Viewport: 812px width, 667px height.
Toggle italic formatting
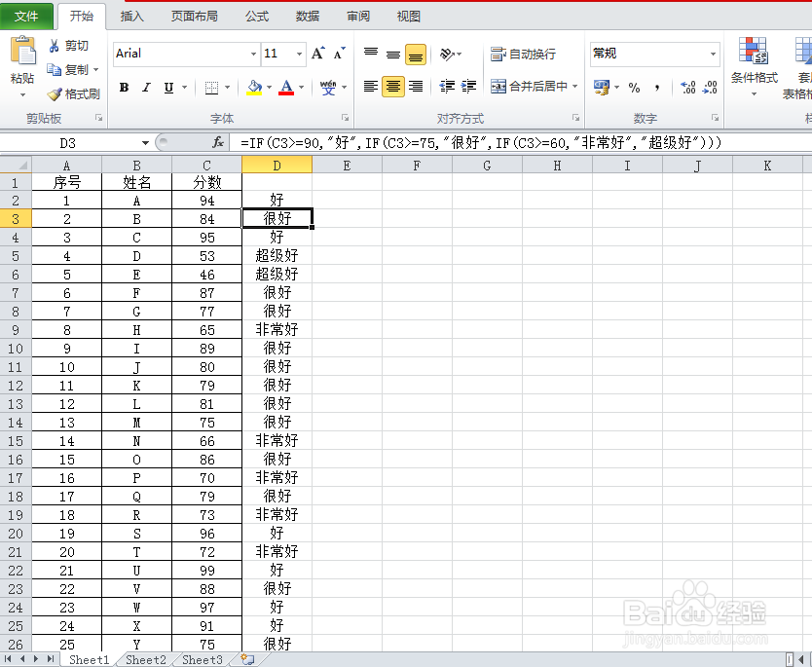(147, 87)
